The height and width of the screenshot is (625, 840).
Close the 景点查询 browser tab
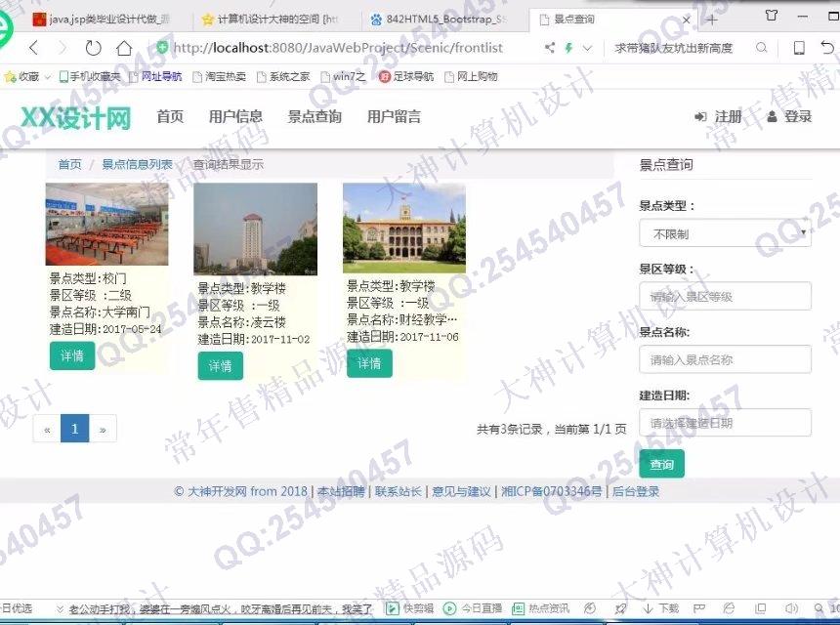(687, 20)
